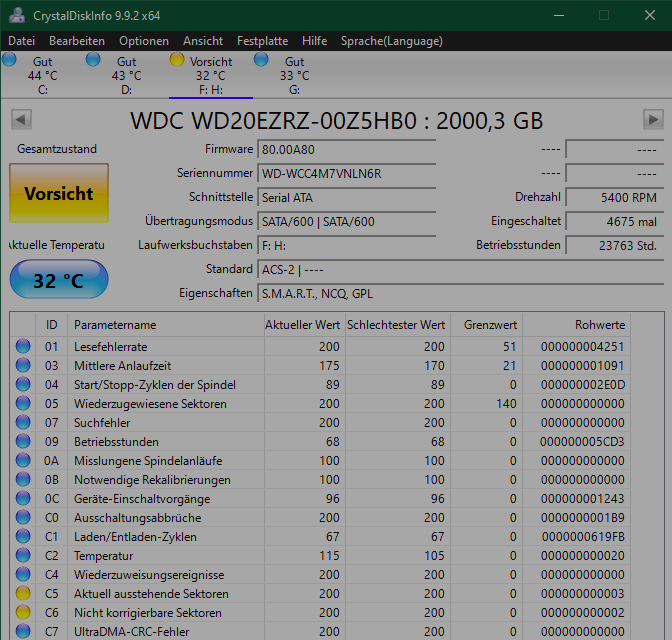Select Wiederzugewiesene Sektoren threshold 140
The width and height of the screenshot is (672, 640).
click(x=506, y=404)
